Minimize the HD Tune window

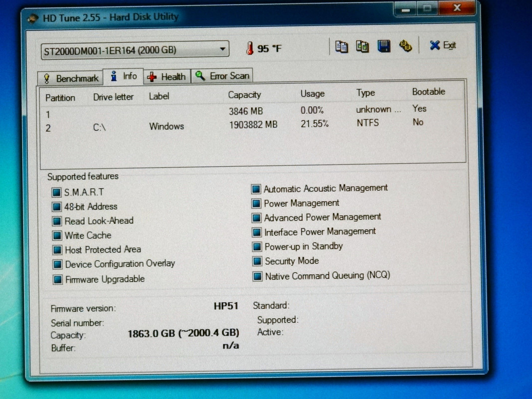coord(405,9)
